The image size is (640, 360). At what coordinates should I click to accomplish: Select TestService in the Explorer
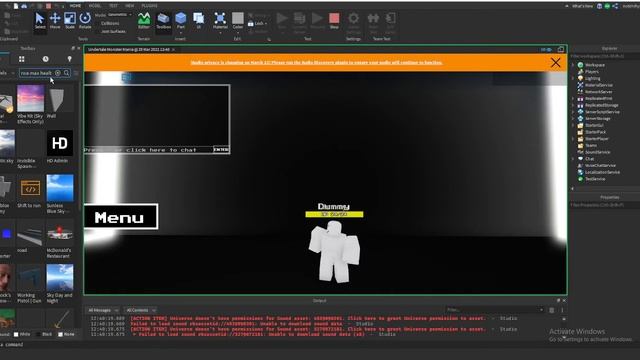tap(595, 179)
